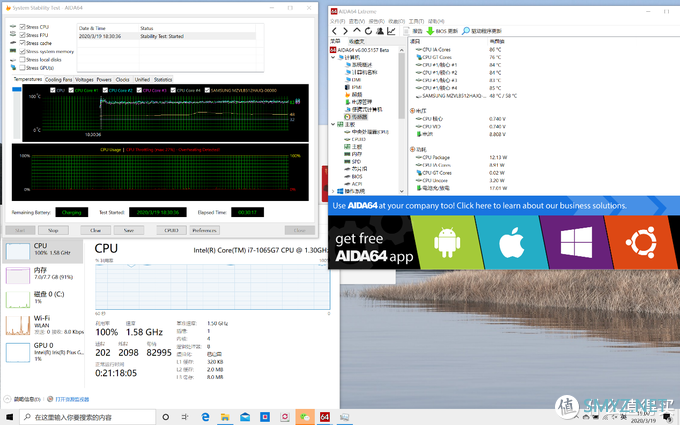680x425 pixels.
Task: Click the up-level arrow in AIDA64 toolbar
Action: pyautogui.click(x=356, y=30)
